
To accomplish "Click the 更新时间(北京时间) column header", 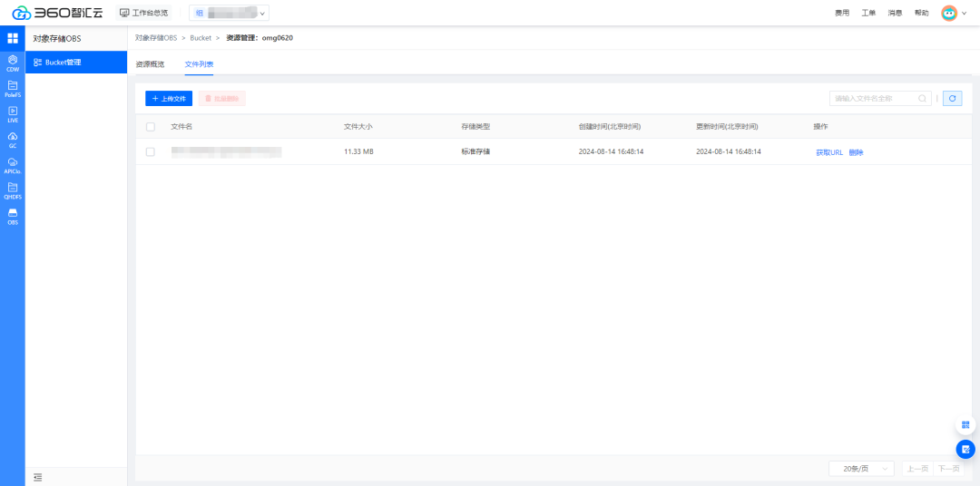I will pyautogui.click(x=727, y=127).
